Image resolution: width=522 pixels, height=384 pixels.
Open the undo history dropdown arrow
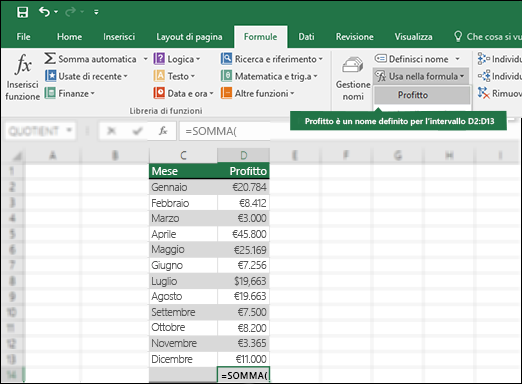pos(56,12)
